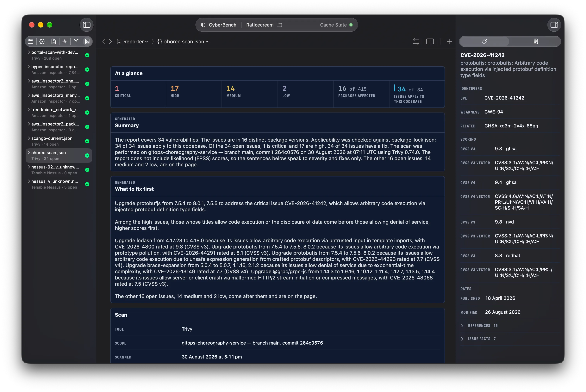Toggle the left sidebar panel button
Viewport: 586px width, 392px height.
click(87, 25)
